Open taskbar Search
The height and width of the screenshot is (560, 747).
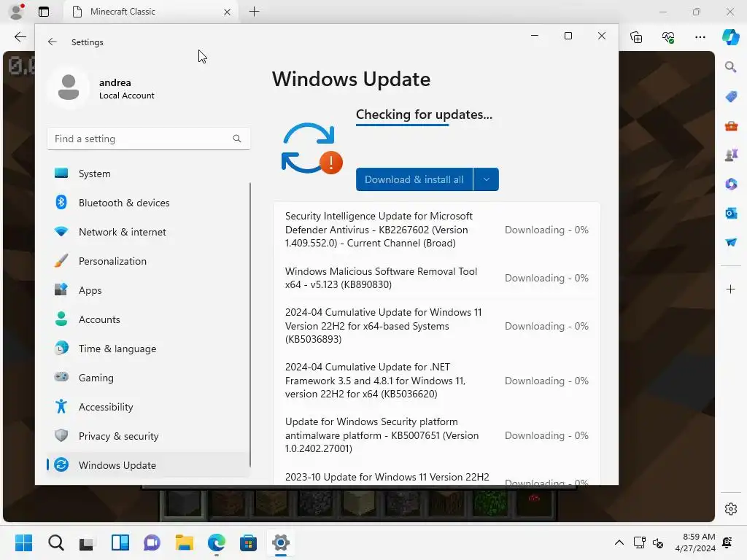coord(55,542)
